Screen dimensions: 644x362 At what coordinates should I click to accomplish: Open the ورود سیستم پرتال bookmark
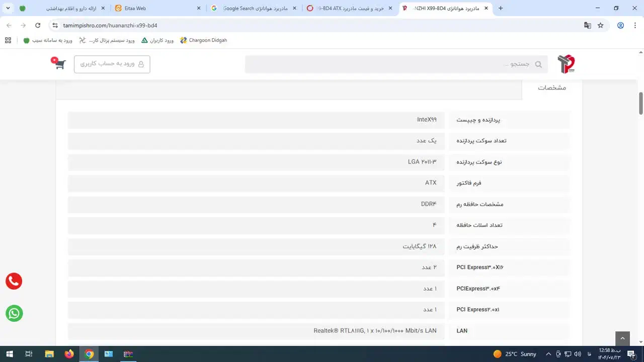point(107,40)
